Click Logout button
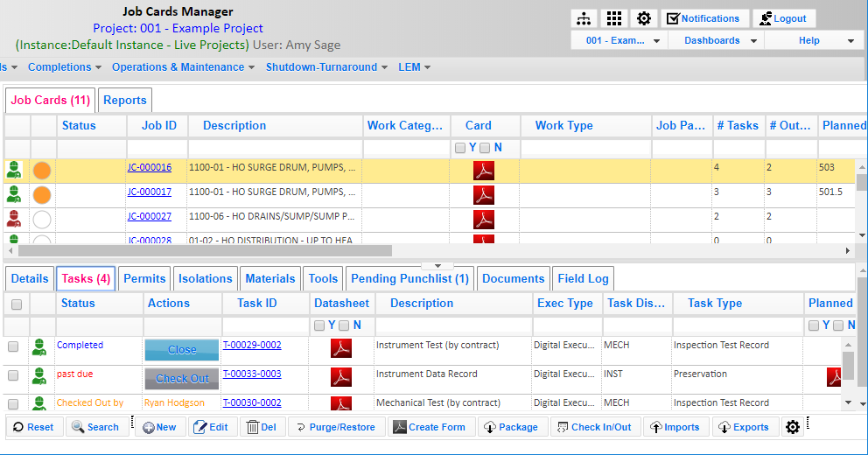Image resolution: width=868 pixels, height=455 pixels. tap(783, 18)
